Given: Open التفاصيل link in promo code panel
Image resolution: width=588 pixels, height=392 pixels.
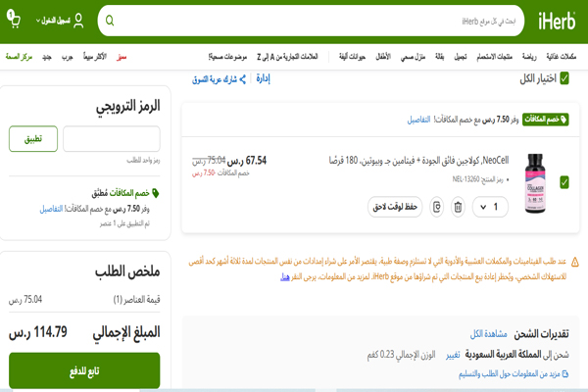Looking at the screenshot, I should [x=51, y=209].
